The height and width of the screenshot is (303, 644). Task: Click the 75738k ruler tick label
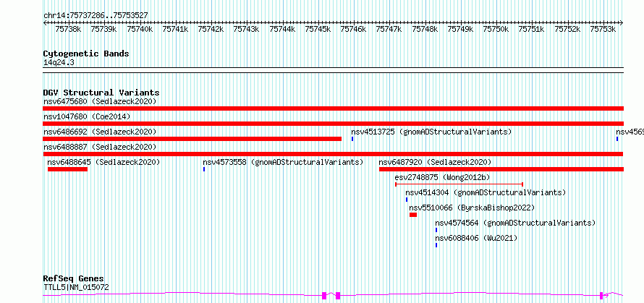[69, 29]
